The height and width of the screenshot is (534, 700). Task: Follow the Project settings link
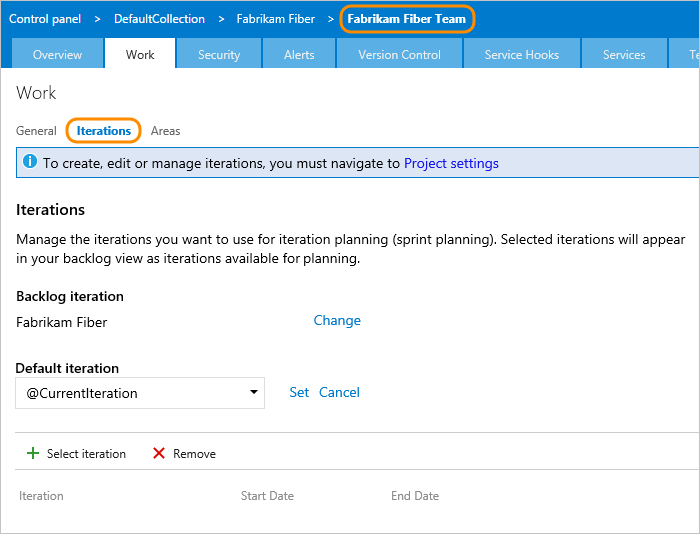tap(451, 163)
